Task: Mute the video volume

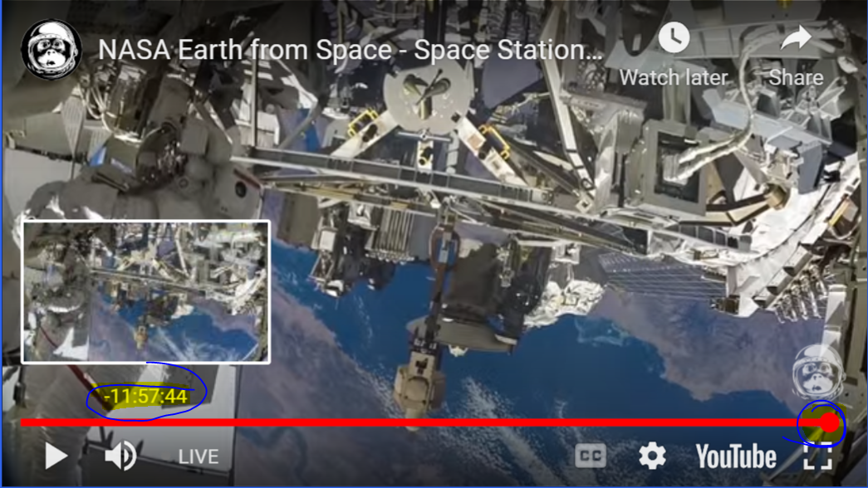Action: click(x=121, y=456)
